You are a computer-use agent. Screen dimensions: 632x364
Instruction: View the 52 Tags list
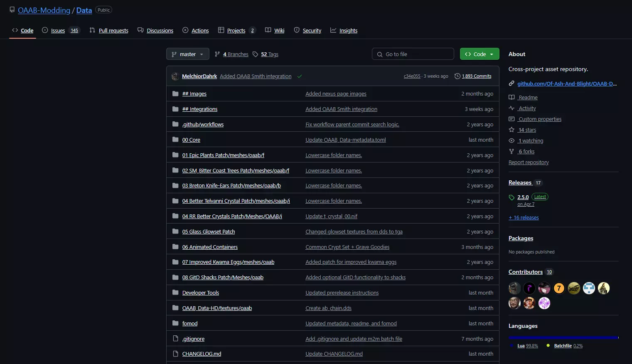(266, 54)
